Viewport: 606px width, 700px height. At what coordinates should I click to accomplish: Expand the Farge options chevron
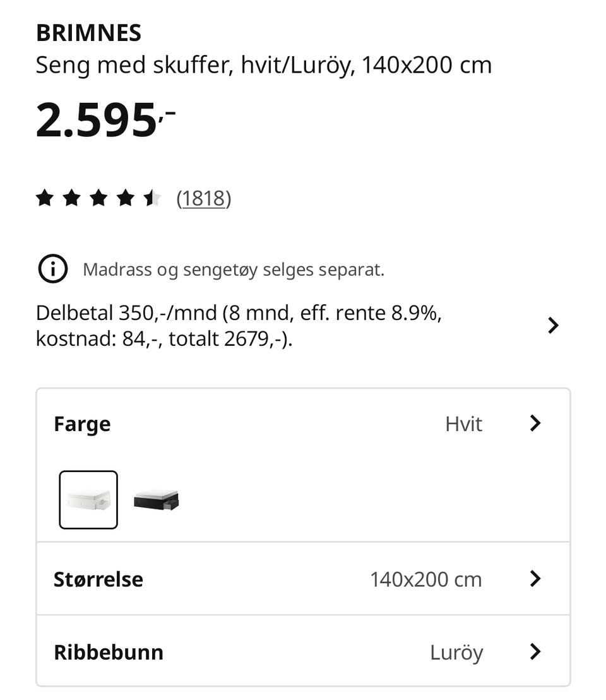(535, 423)
